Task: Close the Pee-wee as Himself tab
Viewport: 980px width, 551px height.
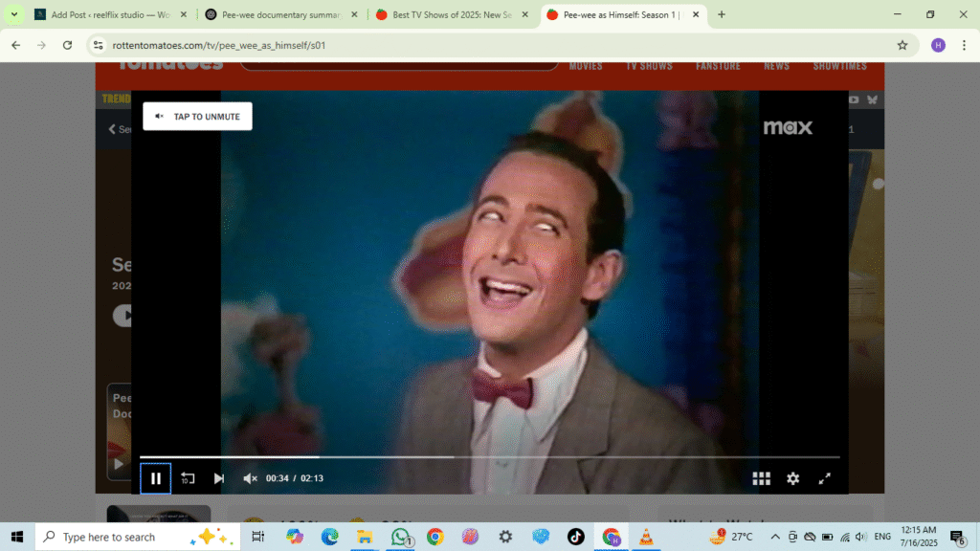Action: (696, 14)
